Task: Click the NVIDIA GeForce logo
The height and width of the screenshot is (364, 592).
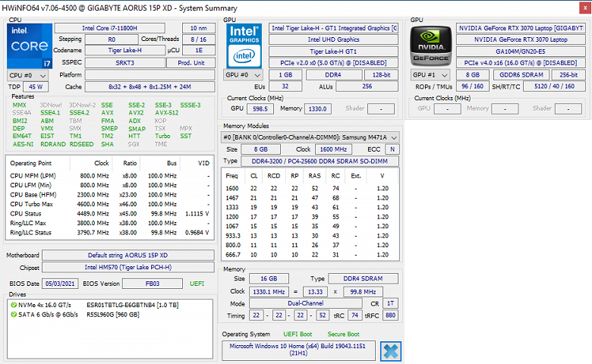Action: click(x=430, y=46)
